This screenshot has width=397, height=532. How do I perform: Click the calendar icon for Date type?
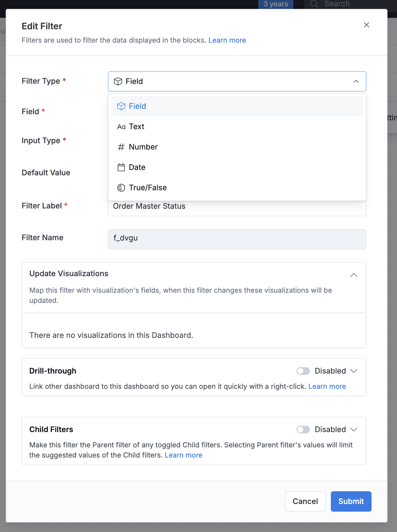[121, 167]
